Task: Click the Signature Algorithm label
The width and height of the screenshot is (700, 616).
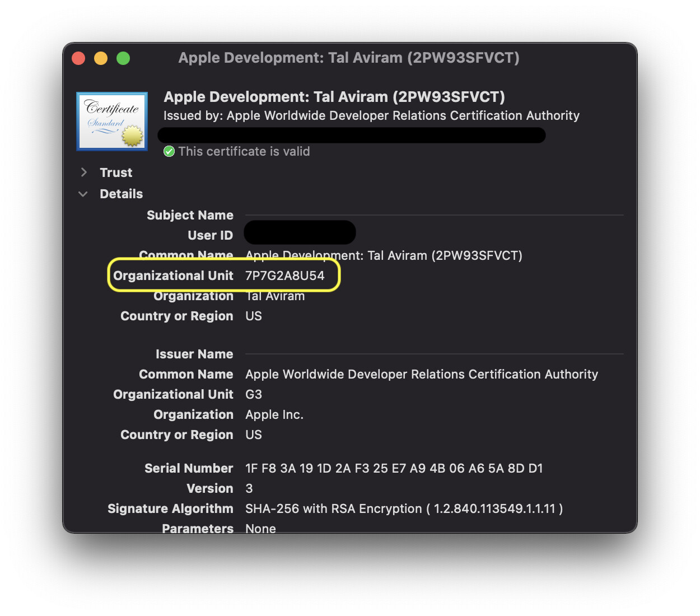Action: pos(170,508)
